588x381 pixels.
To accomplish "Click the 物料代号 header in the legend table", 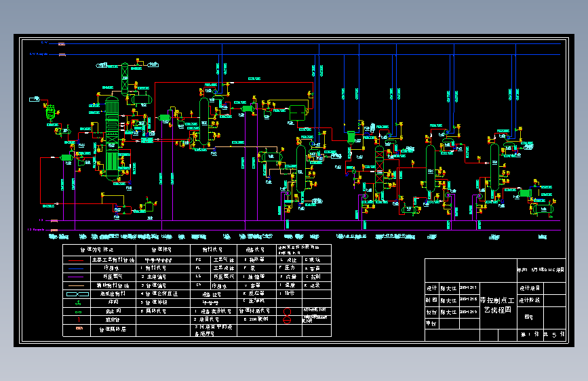I will click(212, 249).
